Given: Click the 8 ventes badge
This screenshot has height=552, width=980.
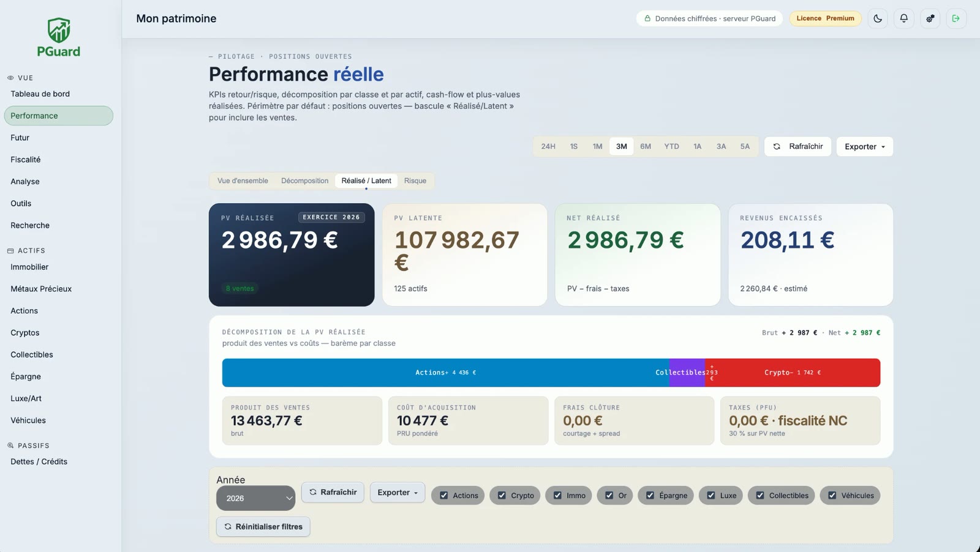Looking at the screenshot, I should click(239, 288).
